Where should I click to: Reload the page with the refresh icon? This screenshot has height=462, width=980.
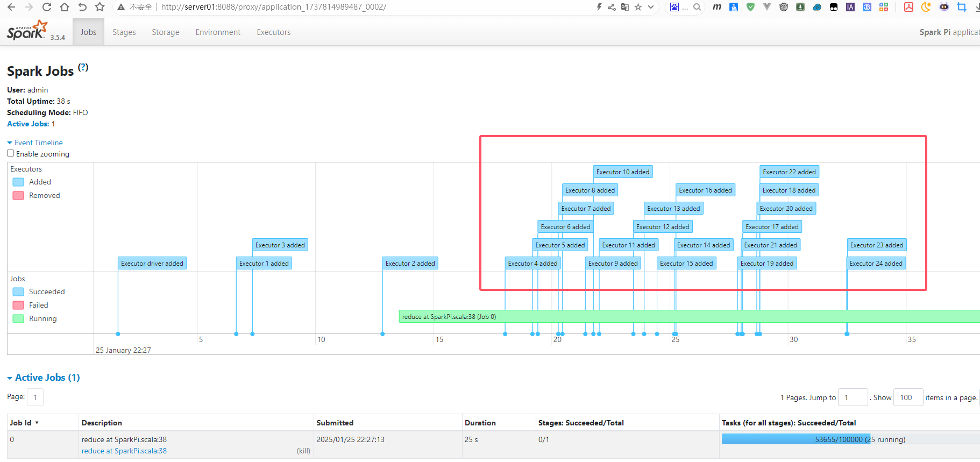(47, 7)
